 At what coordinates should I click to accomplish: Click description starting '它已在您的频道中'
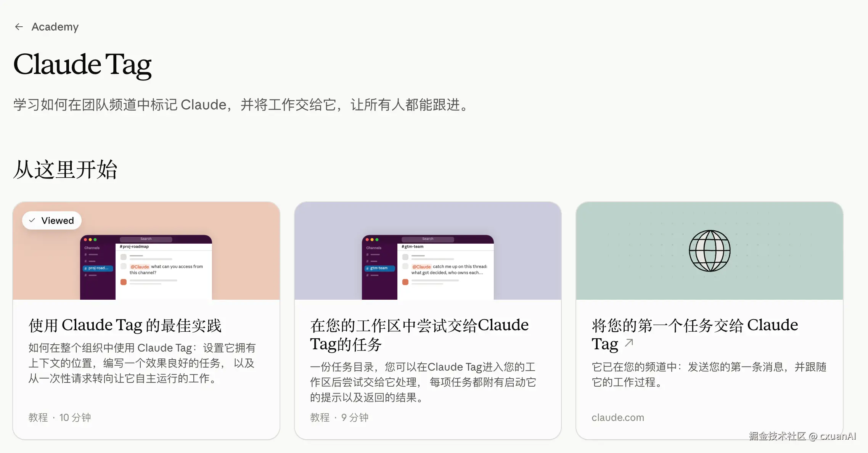click(709, 374)
